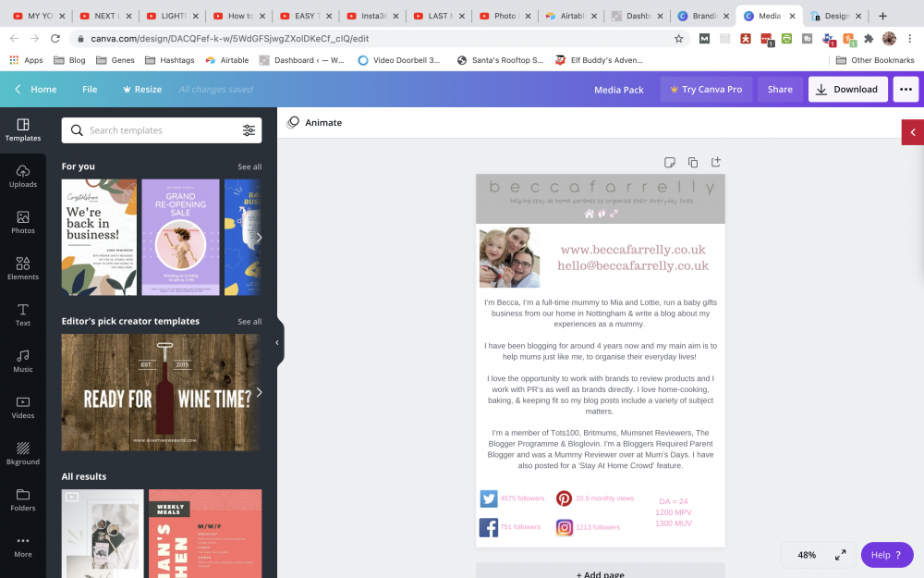Collapse the side panel with arrow handle
The height and width of the screenshot is (578, 924).
click(277, 342)
